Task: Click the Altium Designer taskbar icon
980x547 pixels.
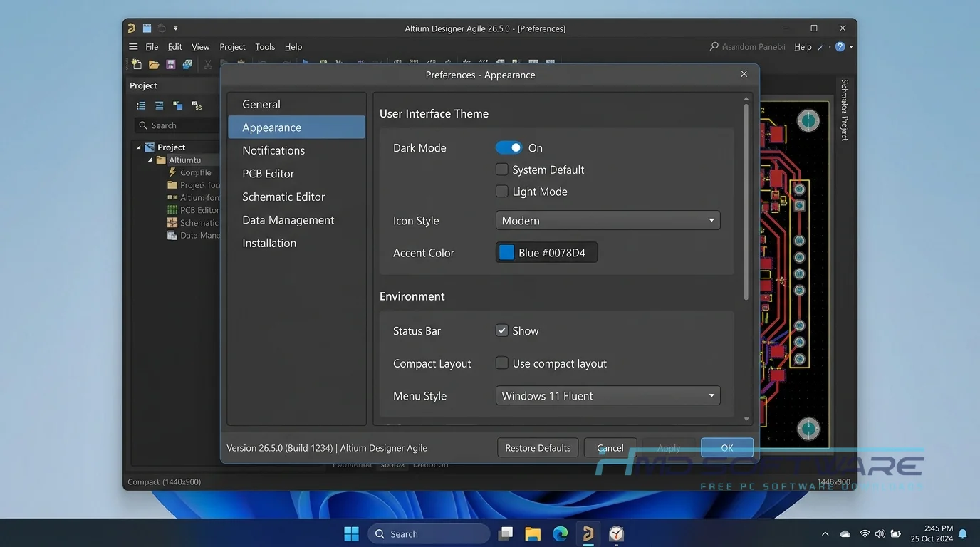Action: [588, 533]
